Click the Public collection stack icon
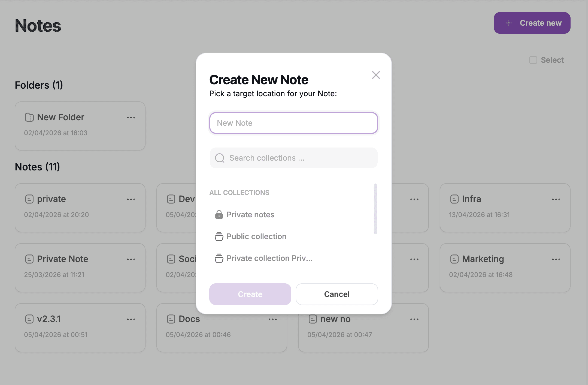 tap(219, 236)
